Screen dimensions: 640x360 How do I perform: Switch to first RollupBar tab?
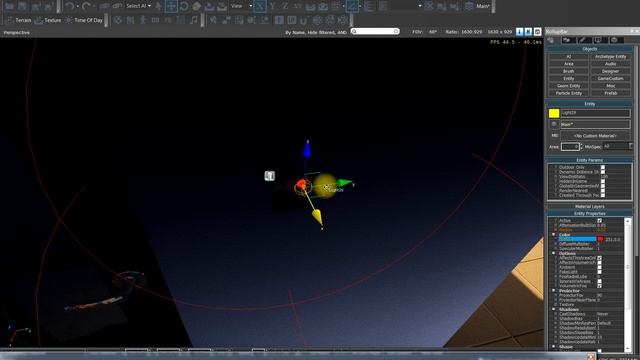click(551, 40)
